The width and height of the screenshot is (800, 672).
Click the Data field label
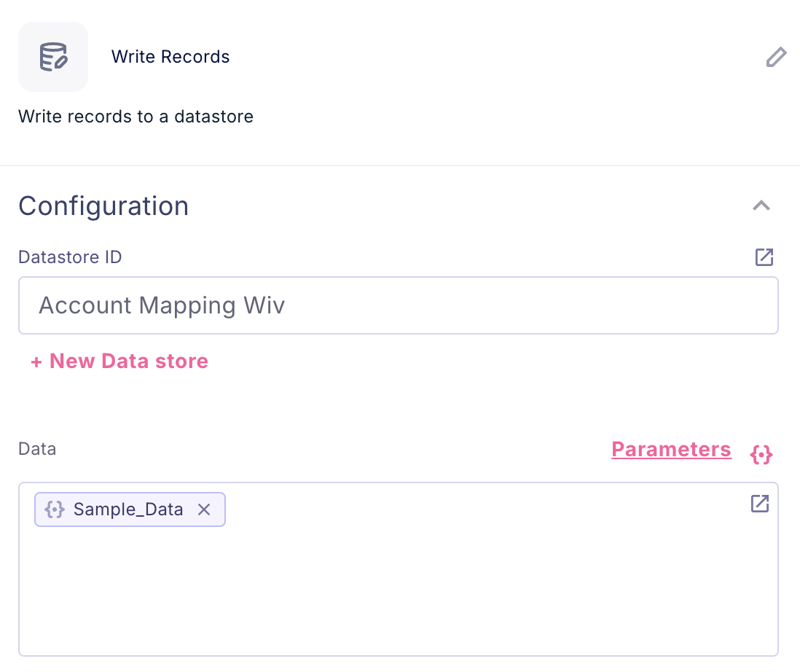(37, 449)
